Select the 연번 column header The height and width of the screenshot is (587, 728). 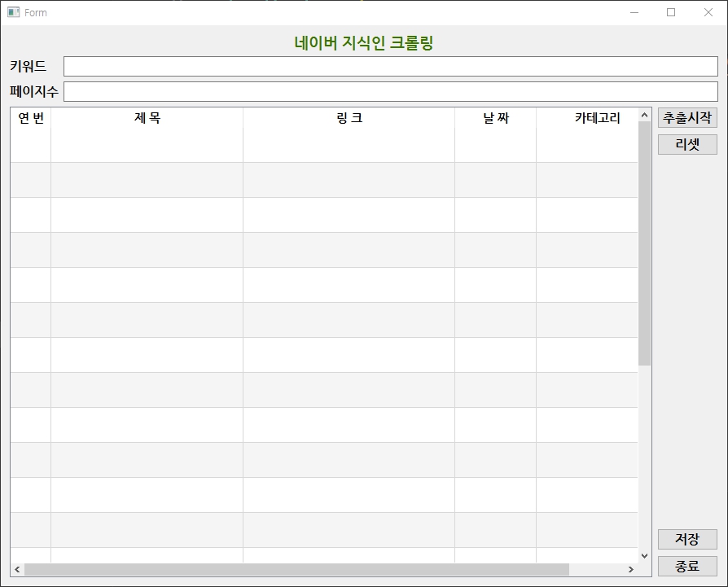[x=31, y=118]
